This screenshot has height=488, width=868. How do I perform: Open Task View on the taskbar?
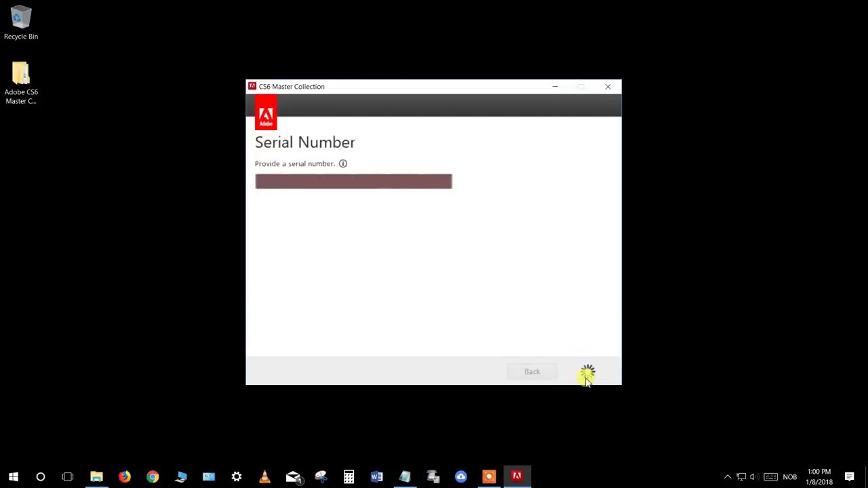point(68,476)
